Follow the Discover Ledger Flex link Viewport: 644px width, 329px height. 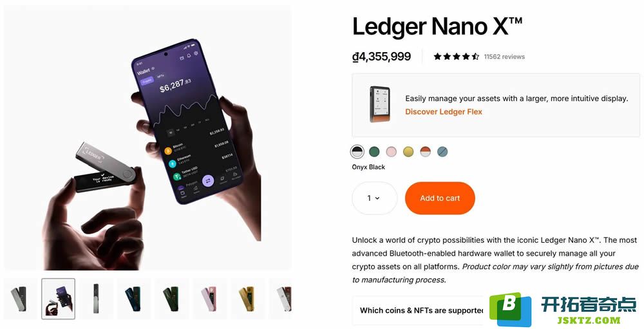coord(444,112)
